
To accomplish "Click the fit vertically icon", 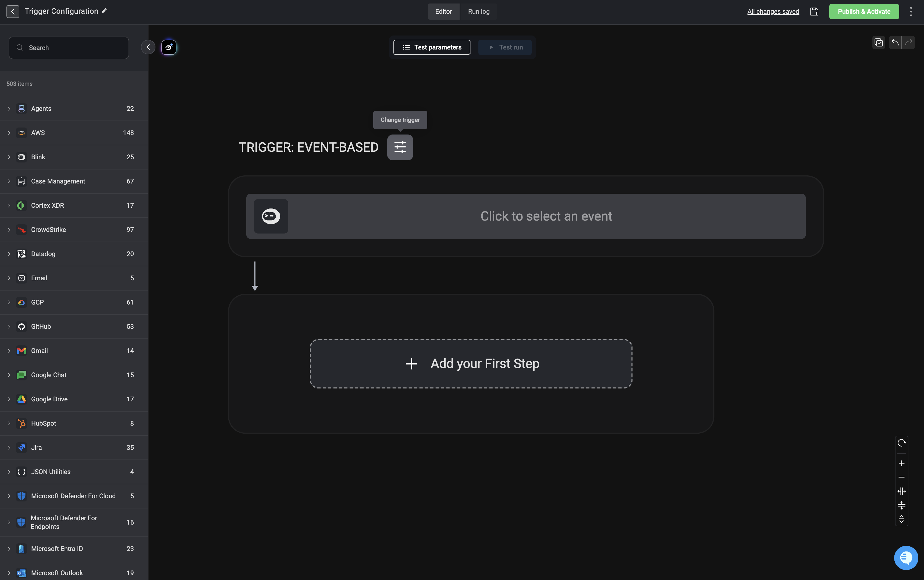I will 901,505.
